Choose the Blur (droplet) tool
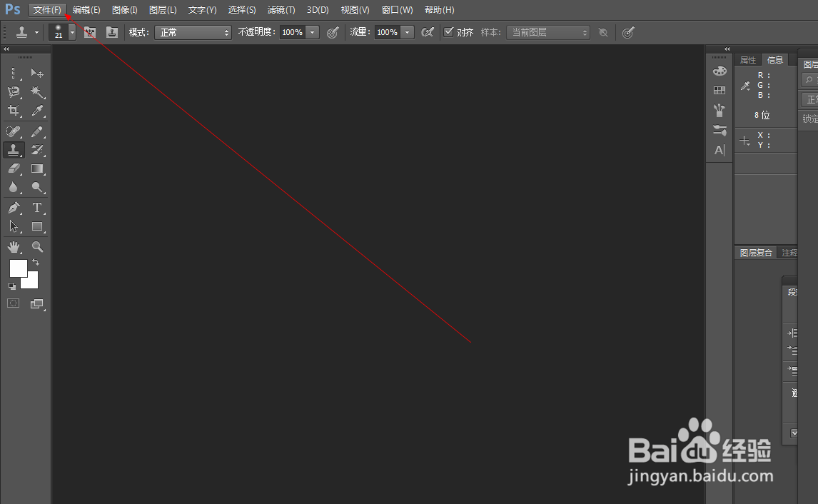Viewport: 818px width, 504px height. coord(14,187)
